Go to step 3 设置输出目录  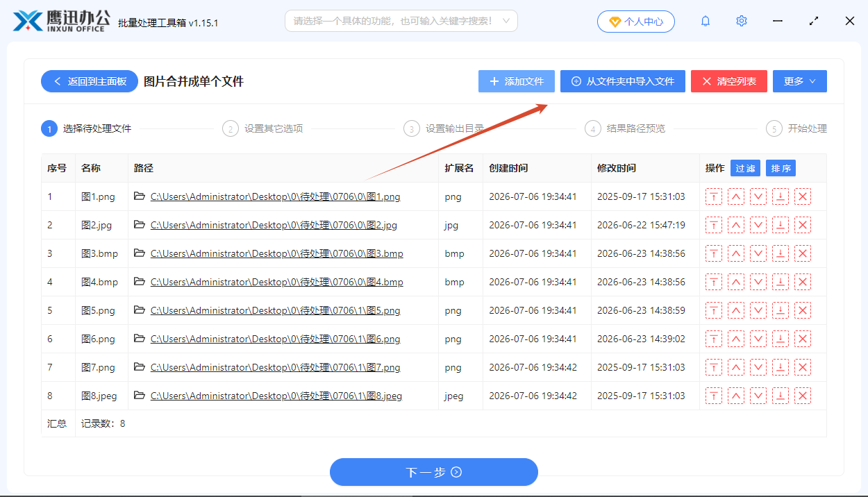444,128
